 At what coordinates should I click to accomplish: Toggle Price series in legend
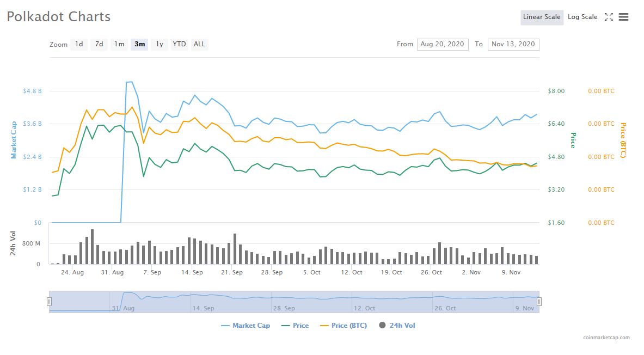[x=295, y=326]
